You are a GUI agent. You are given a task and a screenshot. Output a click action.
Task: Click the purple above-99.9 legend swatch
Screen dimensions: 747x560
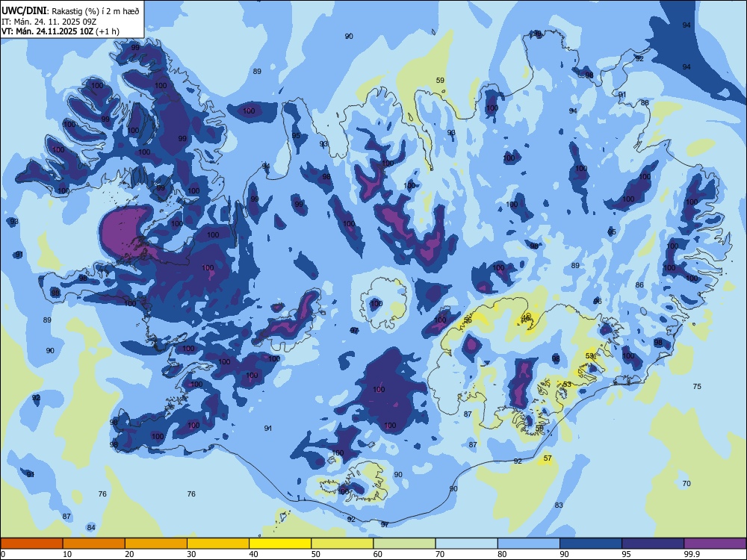tap(715, 544)
